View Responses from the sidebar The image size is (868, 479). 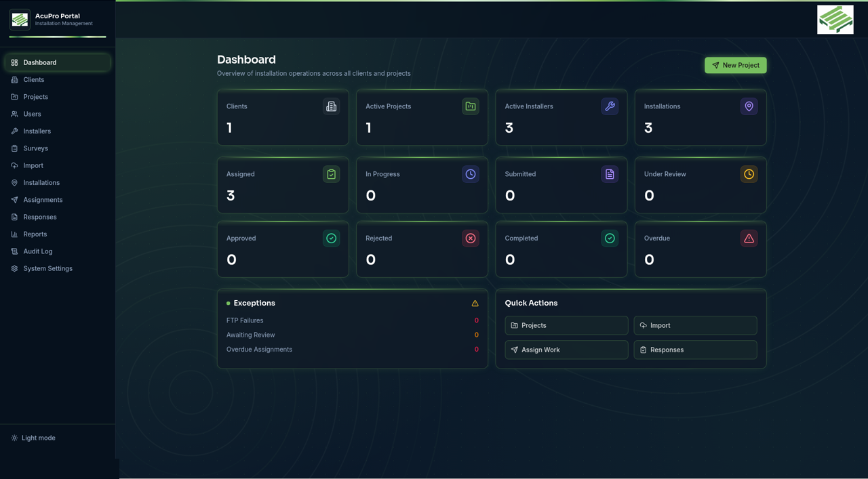point(58,217)
